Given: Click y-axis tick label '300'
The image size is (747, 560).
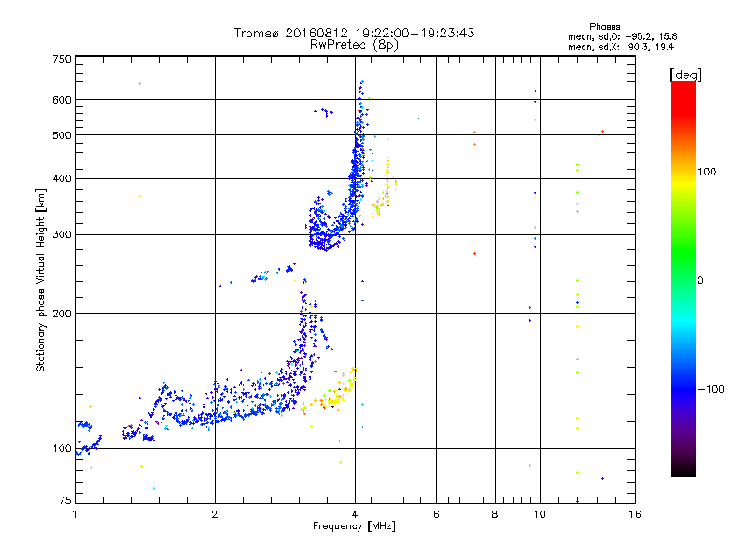Looking at the screenshot, I should (62, 235).
